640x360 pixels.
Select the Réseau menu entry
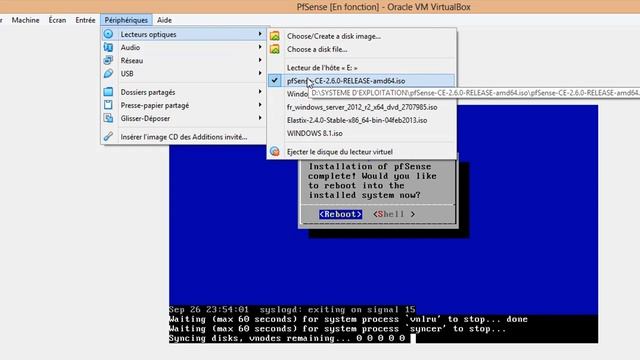183,60
